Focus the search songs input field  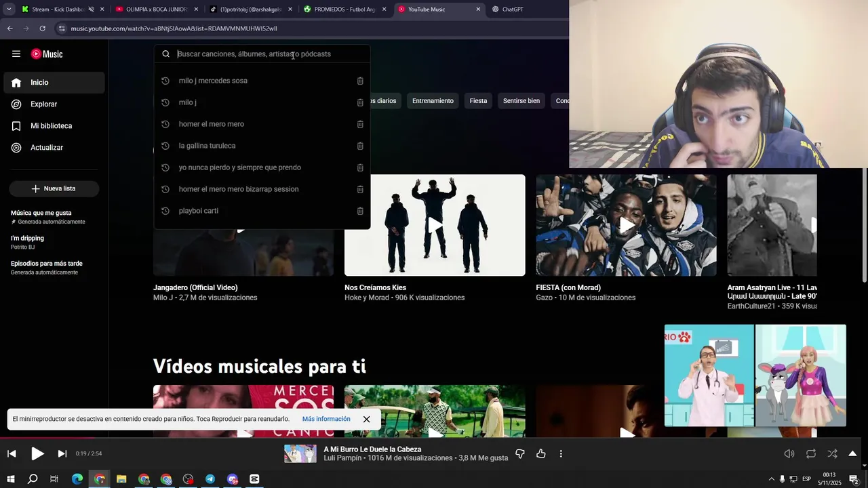271,54
